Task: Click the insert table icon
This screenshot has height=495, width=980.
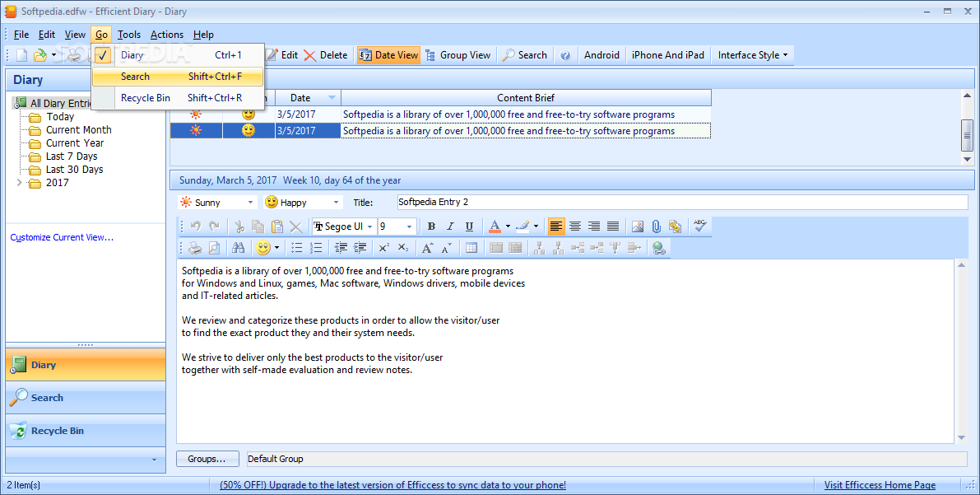Action: coord(471,248)
